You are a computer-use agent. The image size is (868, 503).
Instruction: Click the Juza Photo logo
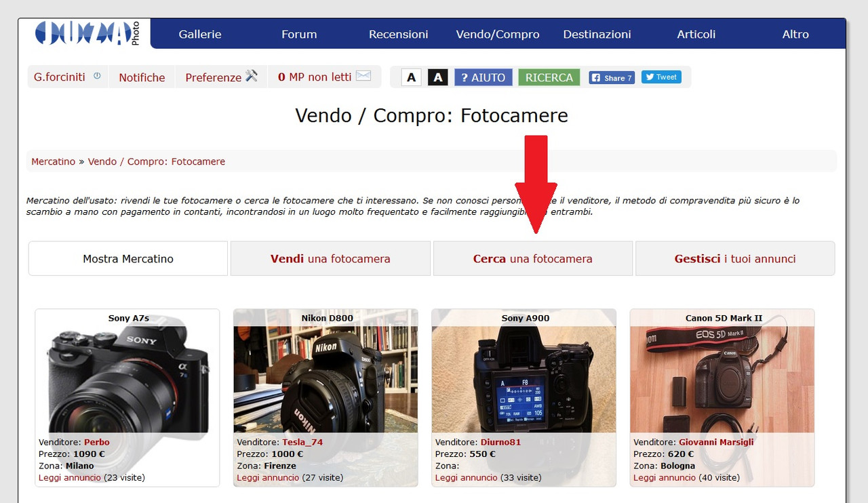coord(87,33)
